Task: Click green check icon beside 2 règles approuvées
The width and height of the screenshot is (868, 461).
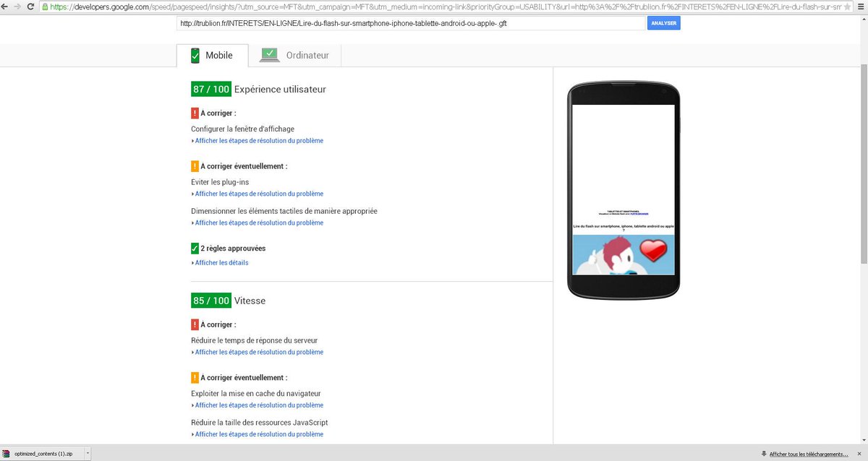Action: point(195,249)
